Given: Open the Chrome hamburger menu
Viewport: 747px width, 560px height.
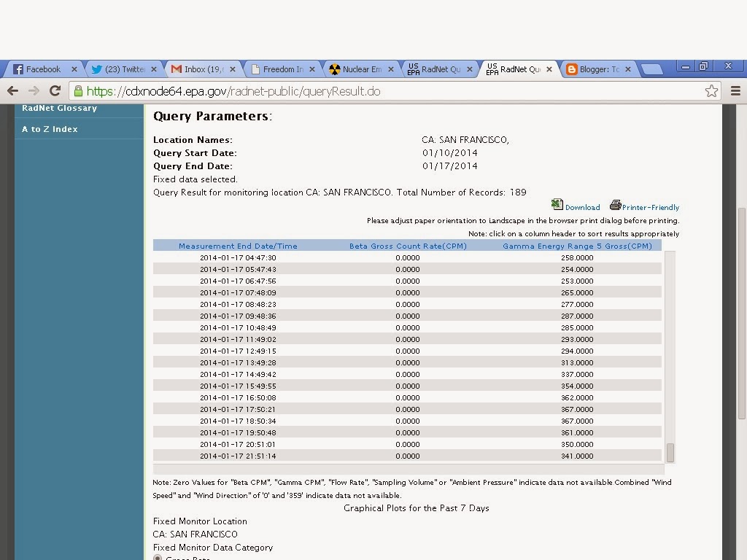Looking at the screenshot, I should 735,90.
